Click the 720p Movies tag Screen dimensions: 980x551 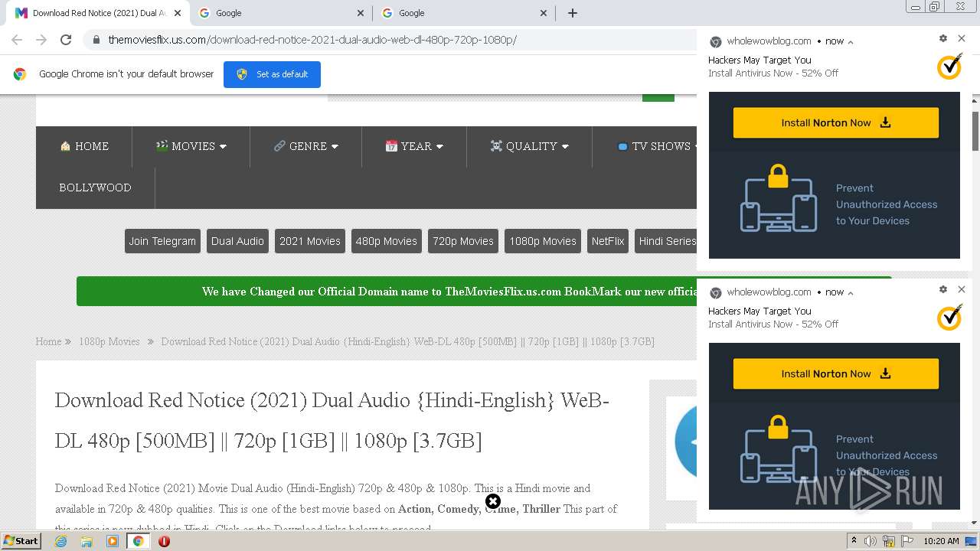pyautogui.click(x=463, y=241)
